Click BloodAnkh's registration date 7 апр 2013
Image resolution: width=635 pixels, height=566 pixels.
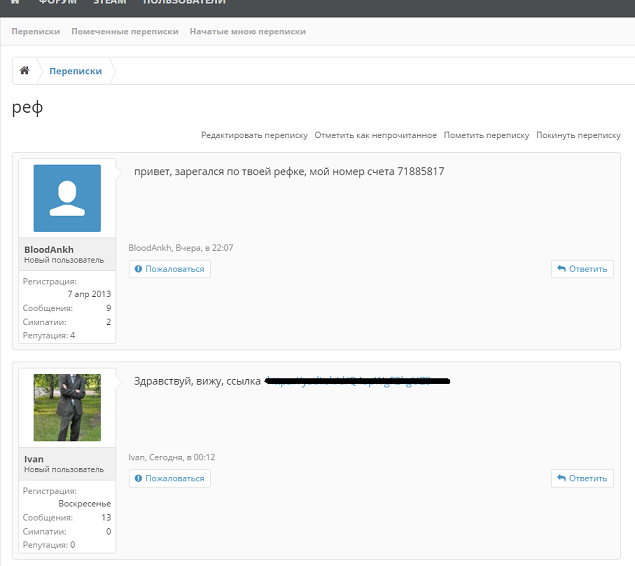click(89, 294)
